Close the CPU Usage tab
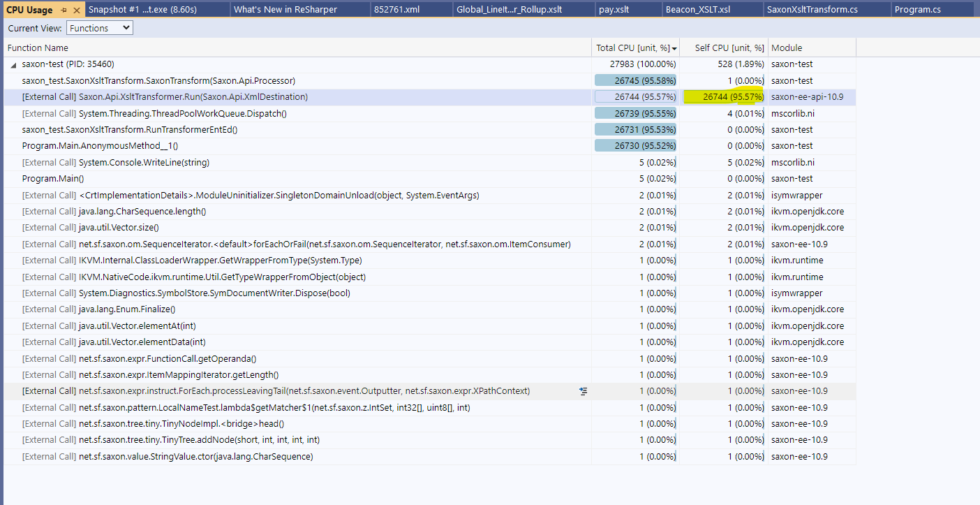980x505 pixels. 77,10
